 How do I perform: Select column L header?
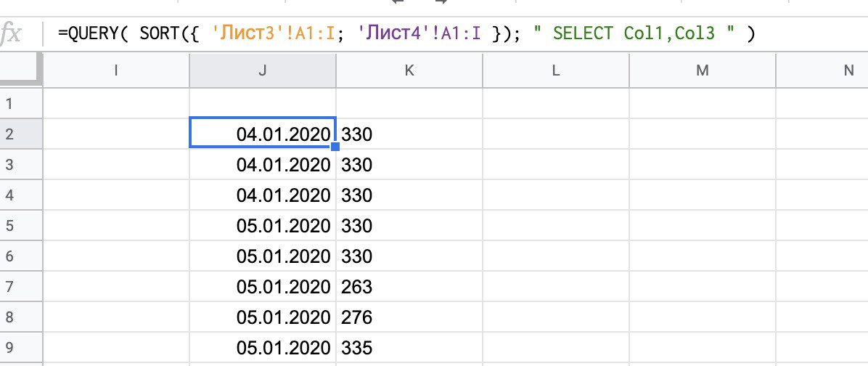(x=556, y=70)
